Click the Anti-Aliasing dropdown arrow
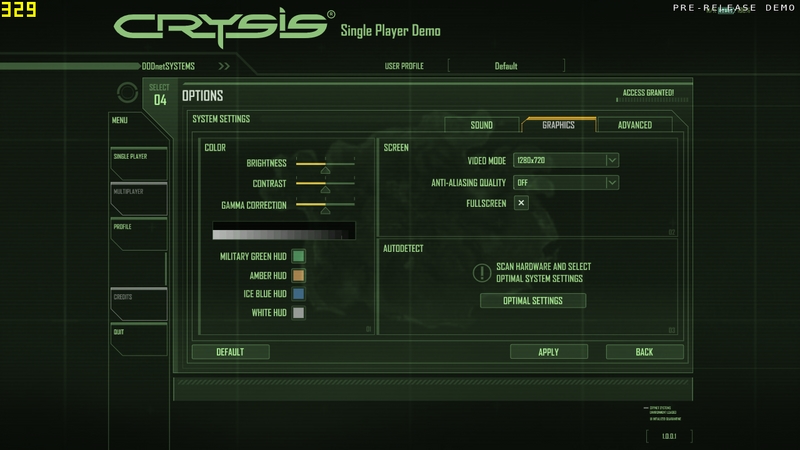This screenshot has height=450, width=800. (x=612, y=183)
